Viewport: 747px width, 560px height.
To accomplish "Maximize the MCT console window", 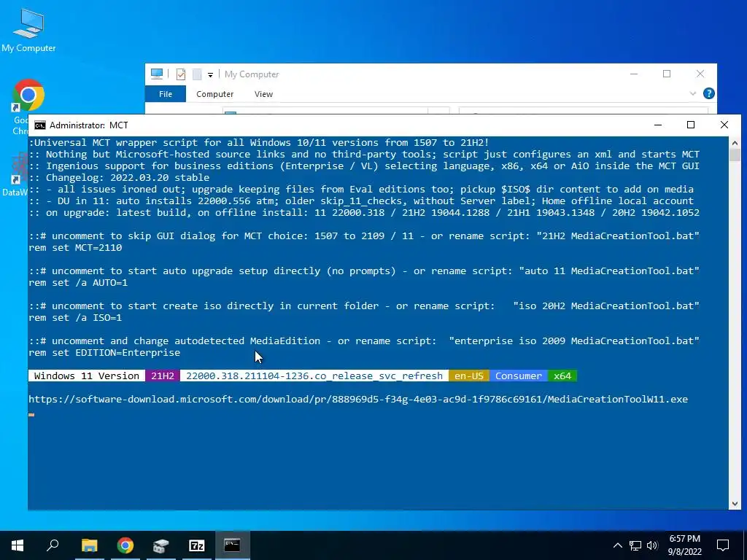I will (691, 125).
